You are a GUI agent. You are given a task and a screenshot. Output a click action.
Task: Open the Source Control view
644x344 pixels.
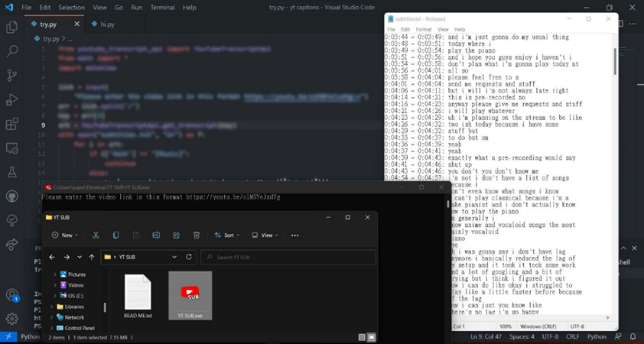point(12,75)
